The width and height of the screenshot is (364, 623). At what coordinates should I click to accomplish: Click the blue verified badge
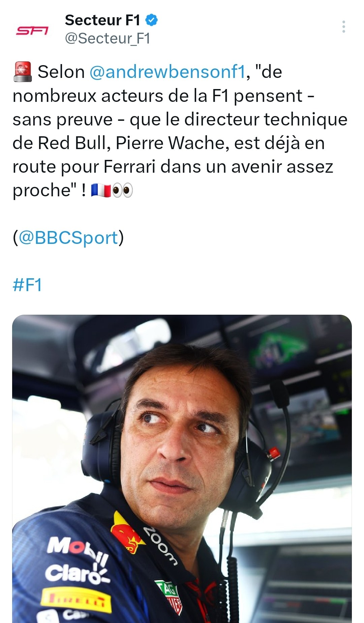coord(151,20)
